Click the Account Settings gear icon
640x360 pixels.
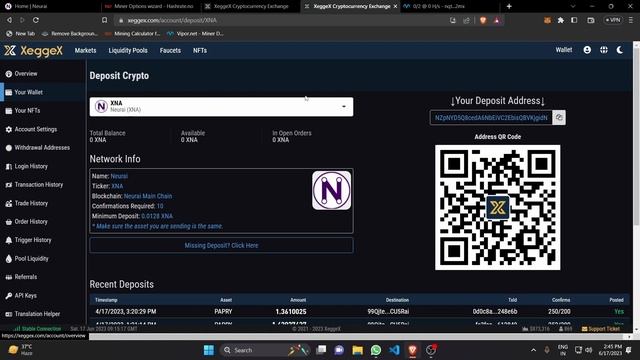(9, 129)
